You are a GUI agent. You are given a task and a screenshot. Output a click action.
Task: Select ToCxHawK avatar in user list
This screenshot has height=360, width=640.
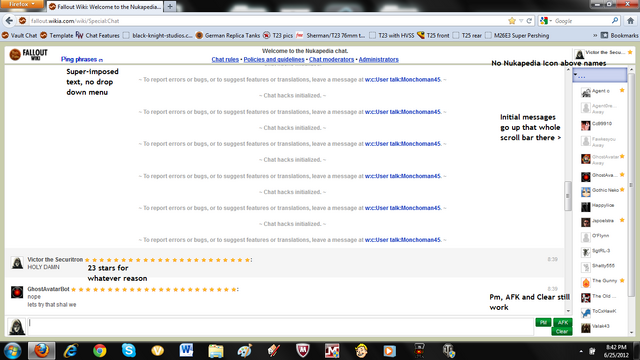tap(586, 313)
